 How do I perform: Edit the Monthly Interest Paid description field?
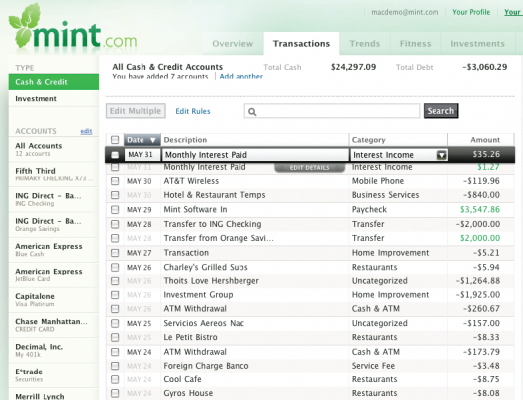[x=255, y=155]
